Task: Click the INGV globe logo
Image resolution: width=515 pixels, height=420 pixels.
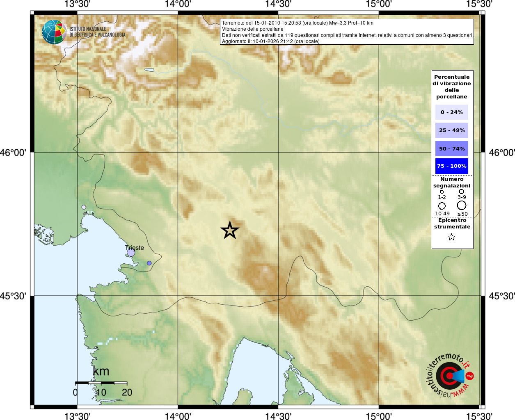Action: 54,32
